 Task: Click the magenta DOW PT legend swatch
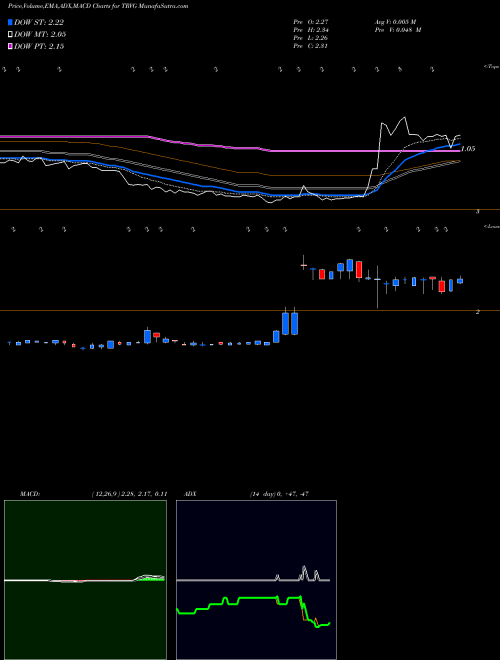tap(10, 46)
